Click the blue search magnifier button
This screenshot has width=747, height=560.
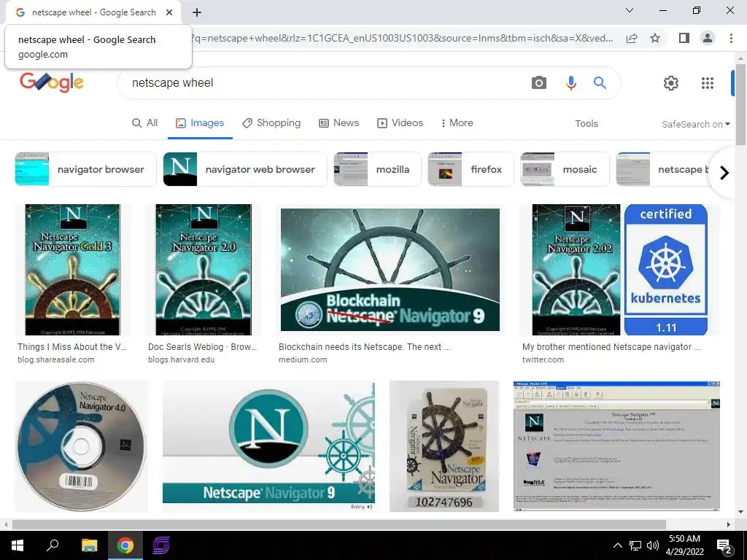[x=600, y=83]
